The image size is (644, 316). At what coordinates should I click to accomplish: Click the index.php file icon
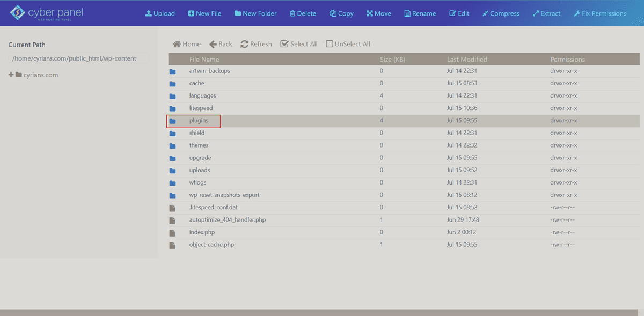point(172,232)
